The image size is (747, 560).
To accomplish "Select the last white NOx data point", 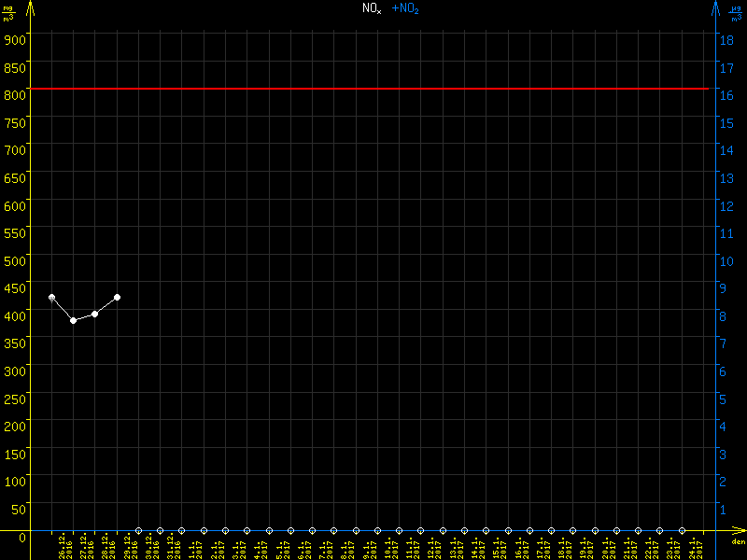I will [117, 297].
